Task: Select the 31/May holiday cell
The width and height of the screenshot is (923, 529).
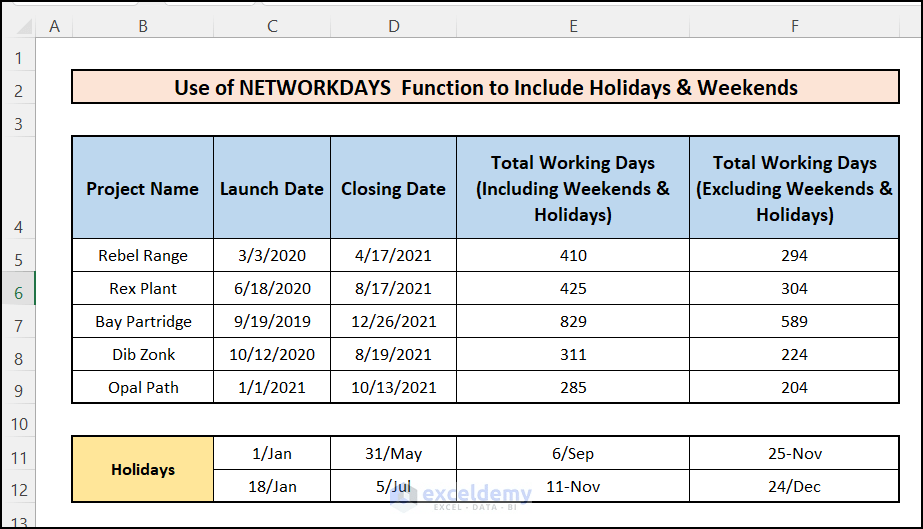Action: [394, 453]
